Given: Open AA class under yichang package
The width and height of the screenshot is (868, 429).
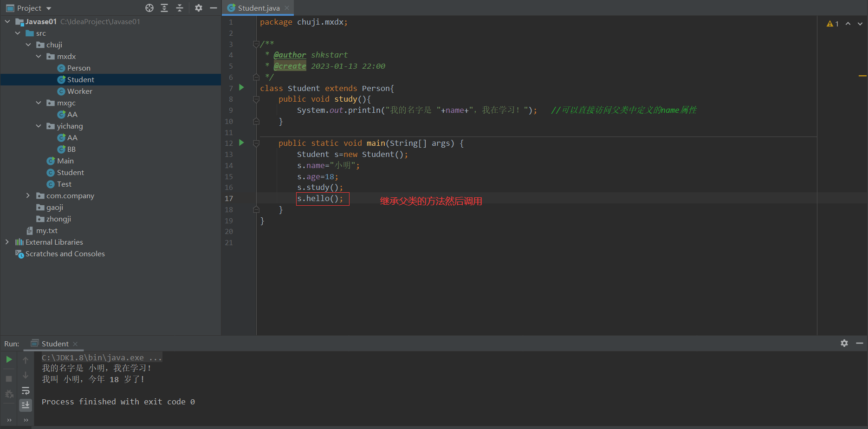Looking at the screenshot, I should 67,137.
